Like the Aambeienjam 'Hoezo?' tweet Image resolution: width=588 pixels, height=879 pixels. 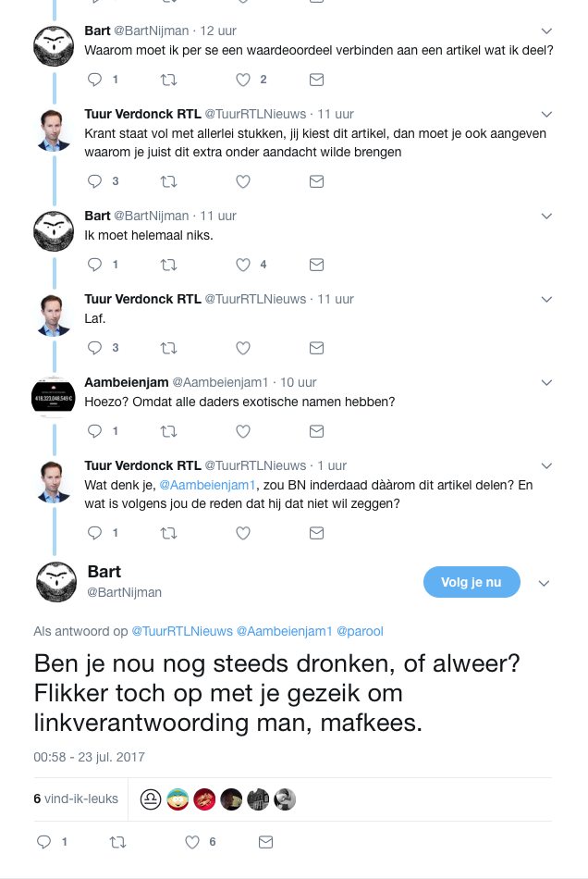243,431
